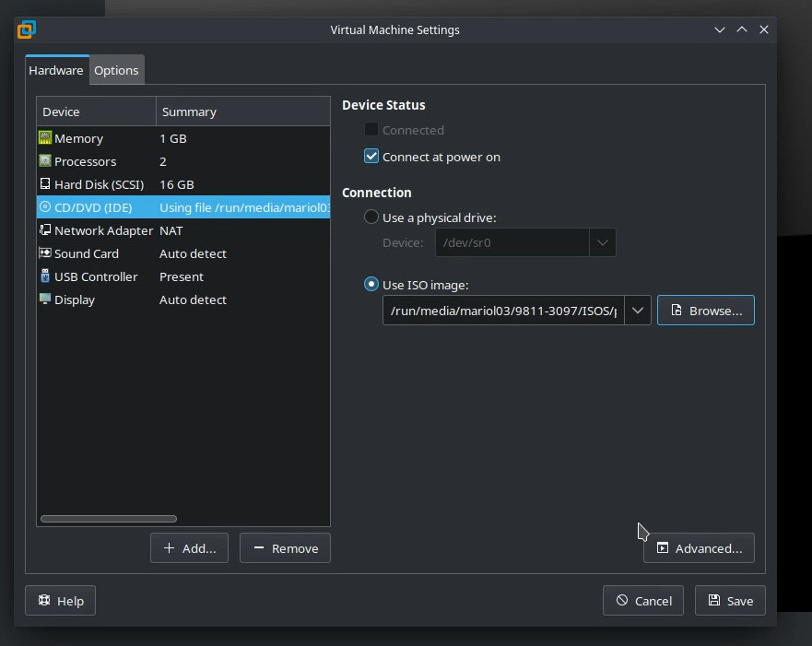Select Use ISO image radio button
Screen dimensions: 812x646
[x=371, y=285]
